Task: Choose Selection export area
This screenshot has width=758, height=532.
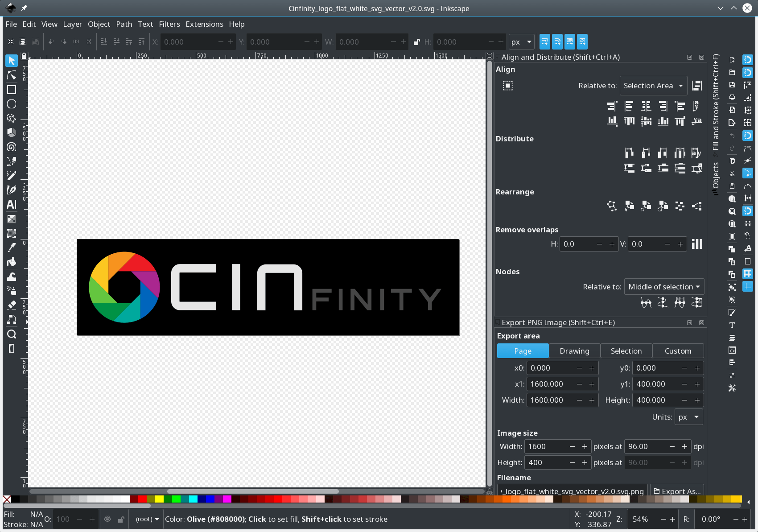Action: pyautogui.click(x=626, y=351)
